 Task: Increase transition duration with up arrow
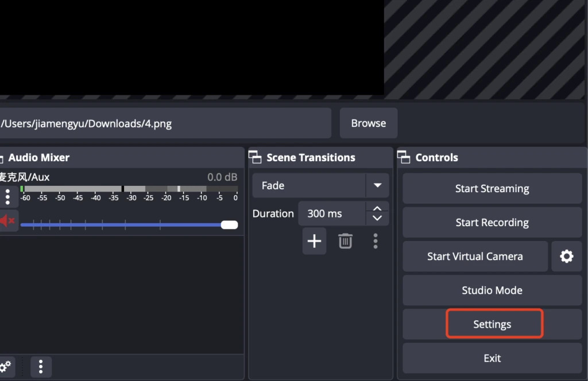coord(377,209)
